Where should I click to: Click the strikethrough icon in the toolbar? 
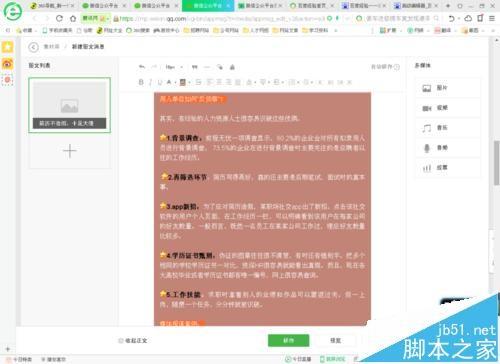(199, 82)
